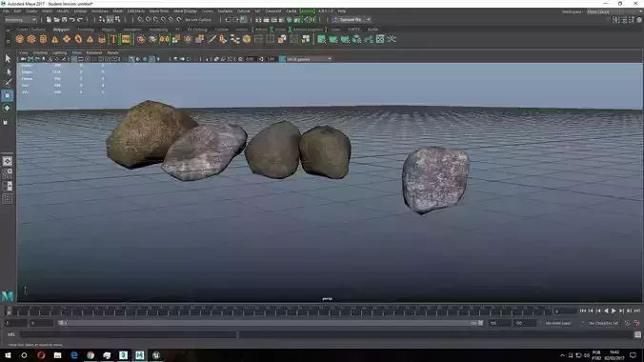
Task: Click the playback range slider bar
Action: click(x=272, y=323)
